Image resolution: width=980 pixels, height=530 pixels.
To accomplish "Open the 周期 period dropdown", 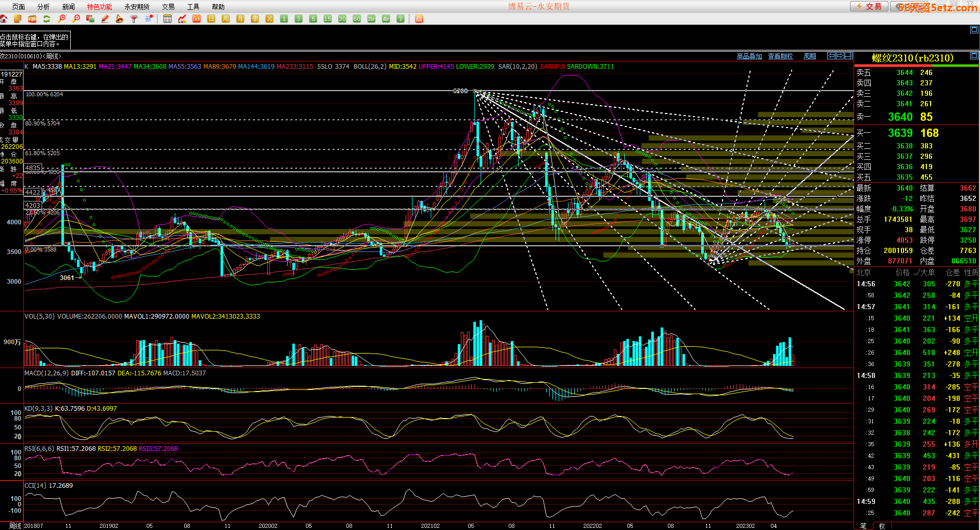I will coord(809,56).
